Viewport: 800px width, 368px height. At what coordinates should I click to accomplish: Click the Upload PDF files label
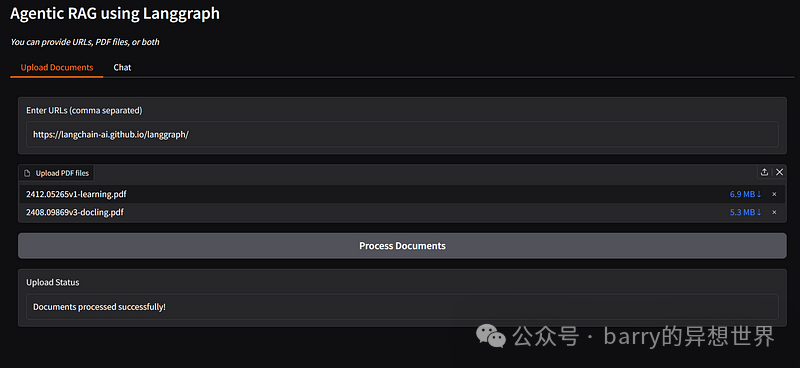62,174
